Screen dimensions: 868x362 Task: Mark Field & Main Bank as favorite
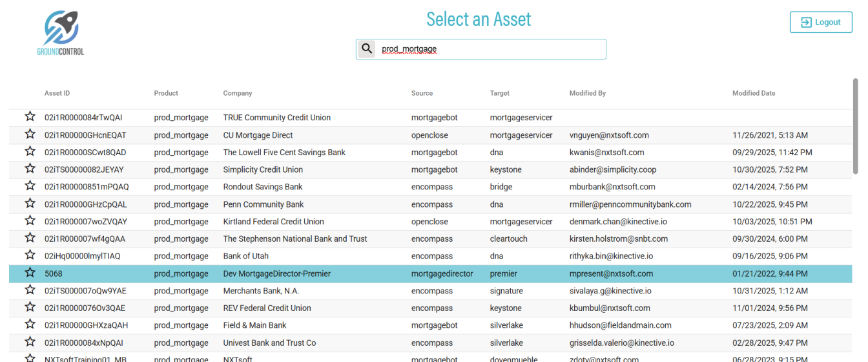click(30, 325)
